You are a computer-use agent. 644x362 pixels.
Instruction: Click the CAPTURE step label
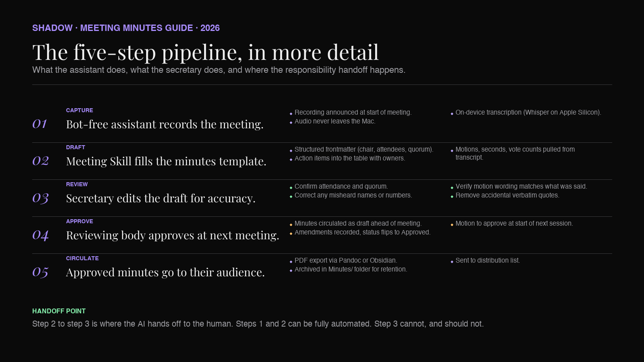[x=79, y=110]
